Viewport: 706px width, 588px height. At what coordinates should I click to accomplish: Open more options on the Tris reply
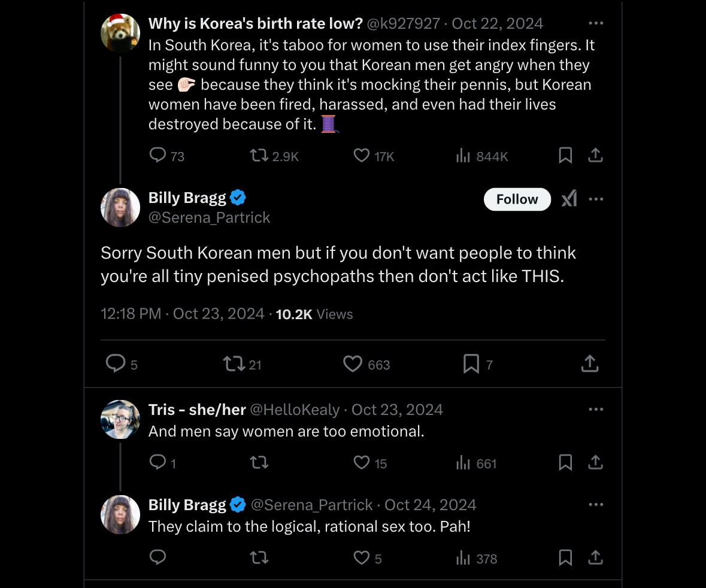(x=596, y=409)
